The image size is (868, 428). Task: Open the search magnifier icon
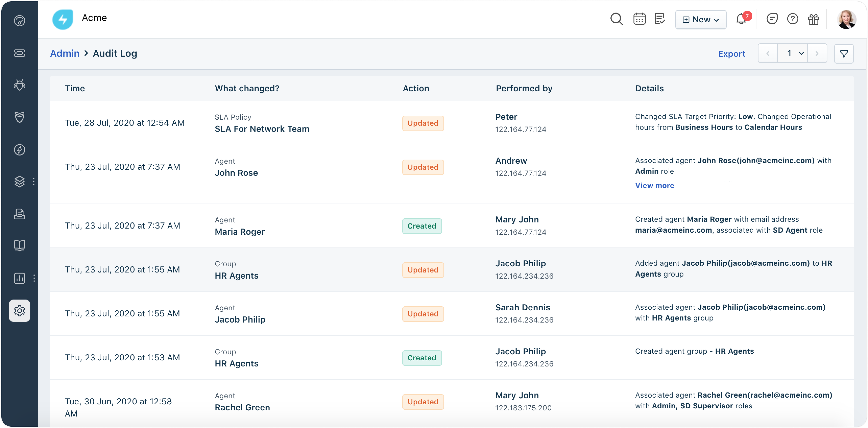point(616,19)
